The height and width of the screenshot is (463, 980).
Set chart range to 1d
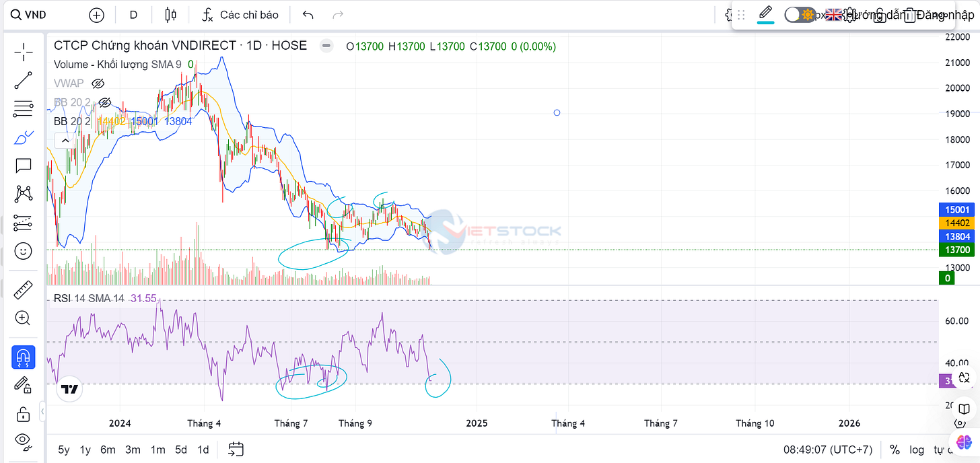coord(203,450)
